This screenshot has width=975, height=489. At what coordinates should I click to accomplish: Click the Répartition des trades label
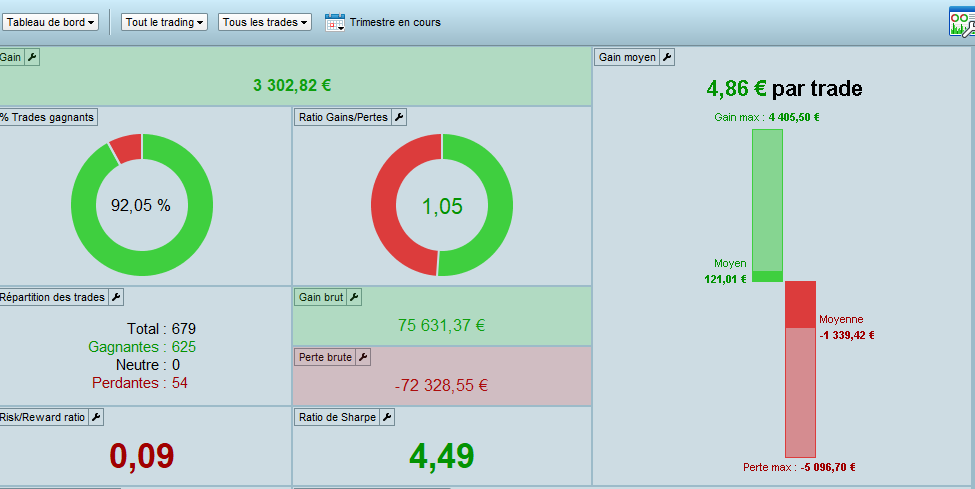53,297
